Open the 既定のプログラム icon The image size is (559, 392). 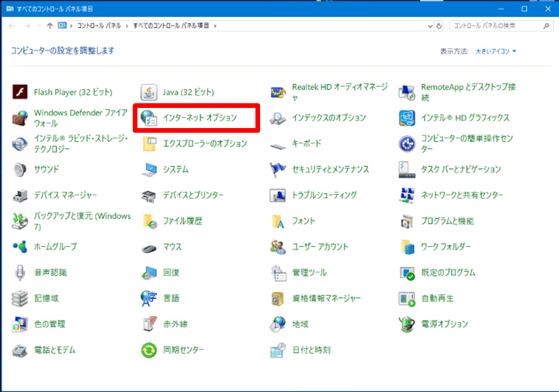click(x=407, y=273)
